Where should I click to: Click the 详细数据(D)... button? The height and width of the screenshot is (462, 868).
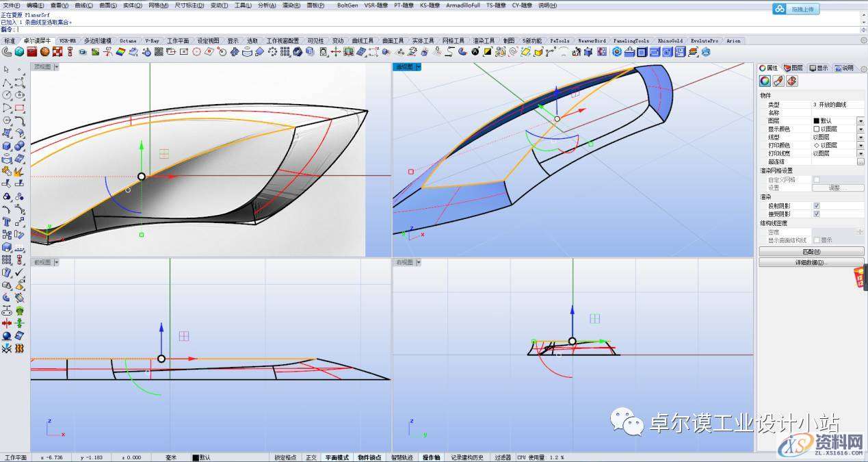811,262
